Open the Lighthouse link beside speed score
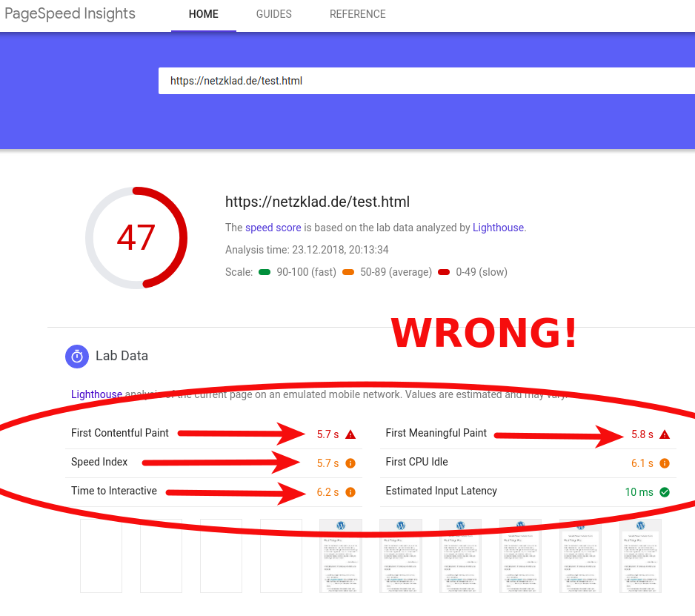Screen dimensions: 695x616 pos(498,228)
